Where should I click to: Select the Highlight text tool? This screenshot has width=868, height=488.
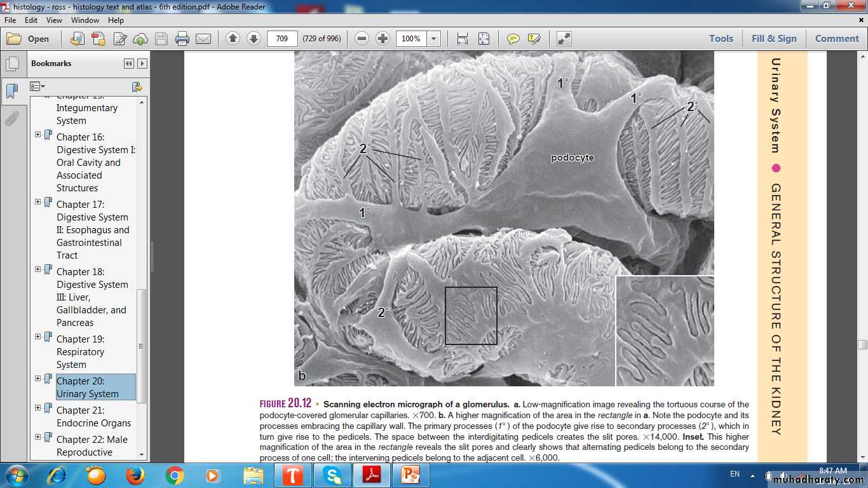click(x=534, y=39)
